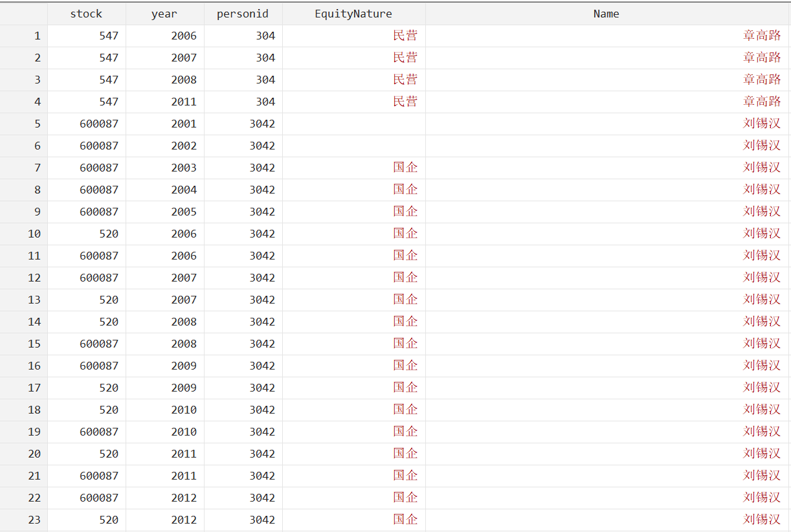Click name 刘锡汉 in row 11
This screenshot has width=791, height=532.
coord(762,256)
